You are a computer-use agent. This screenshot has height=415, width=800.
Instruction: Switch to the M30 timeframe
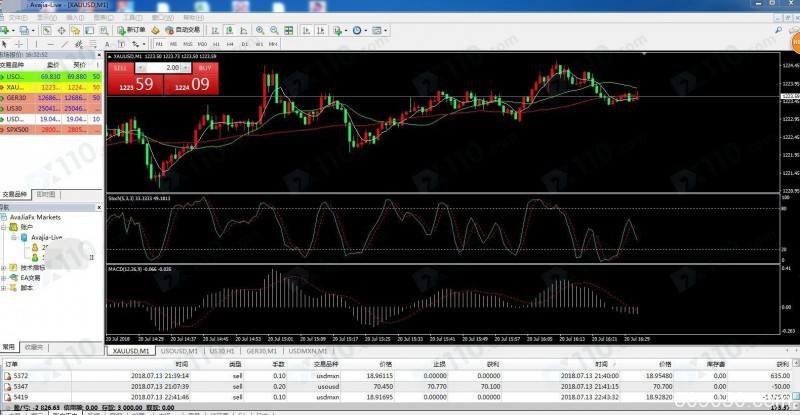click(x=202, y=44)
